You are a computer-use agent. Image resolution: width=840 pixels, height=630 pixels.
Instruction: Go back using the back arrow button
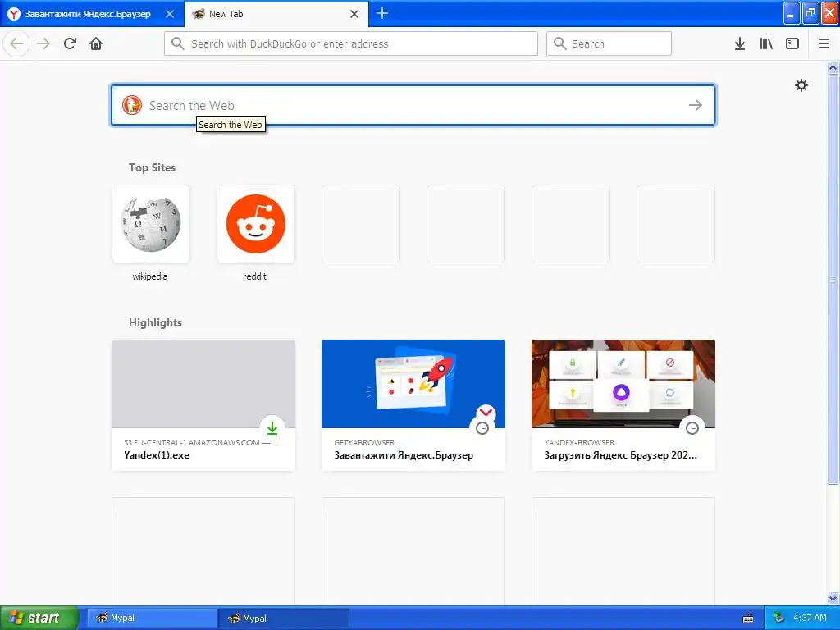point(16,43)
